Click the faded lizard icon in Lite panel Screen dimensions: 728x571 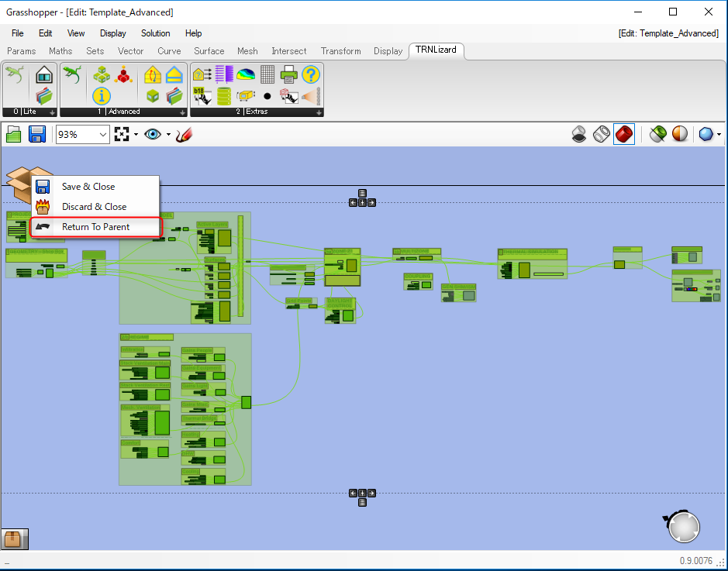tap(15, 74)
